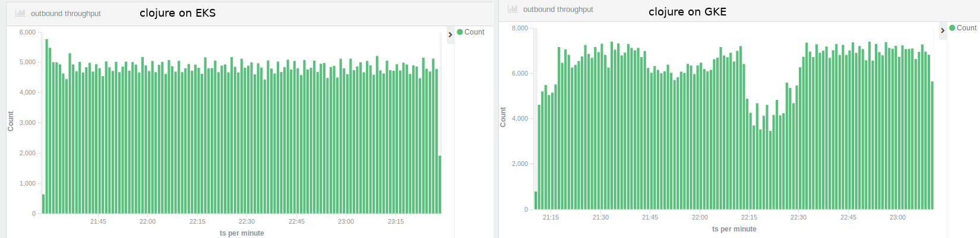This screenshot has height=238, width=980.
Task: Click 'outbound throughput' title of GKE panel
Action: point(558,9)
